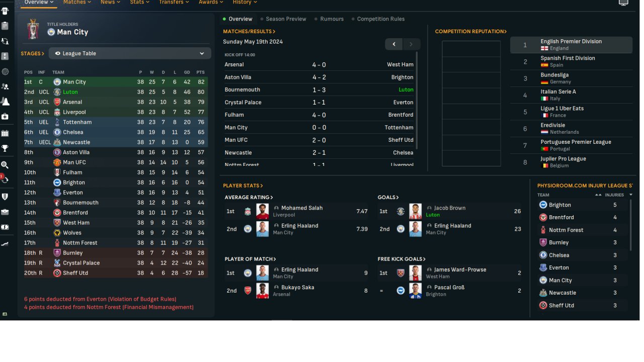This screenshot has width=644, height=362.
Task: Open the Player of Match stats link
Action: point(251,259)
